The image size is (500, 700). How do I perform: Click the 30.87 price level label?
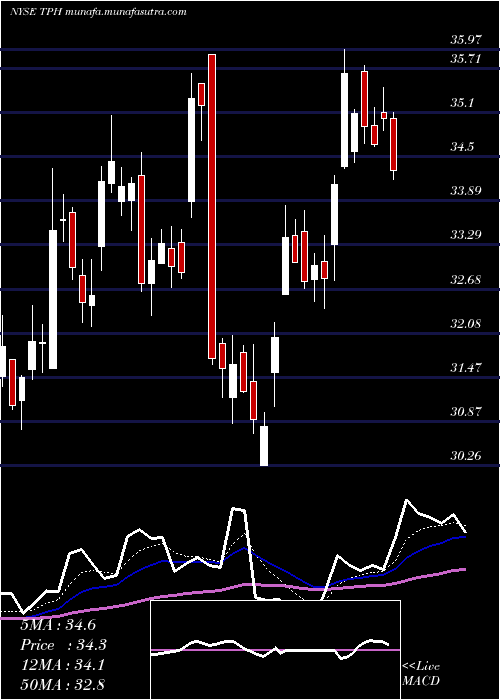point(466,411)
